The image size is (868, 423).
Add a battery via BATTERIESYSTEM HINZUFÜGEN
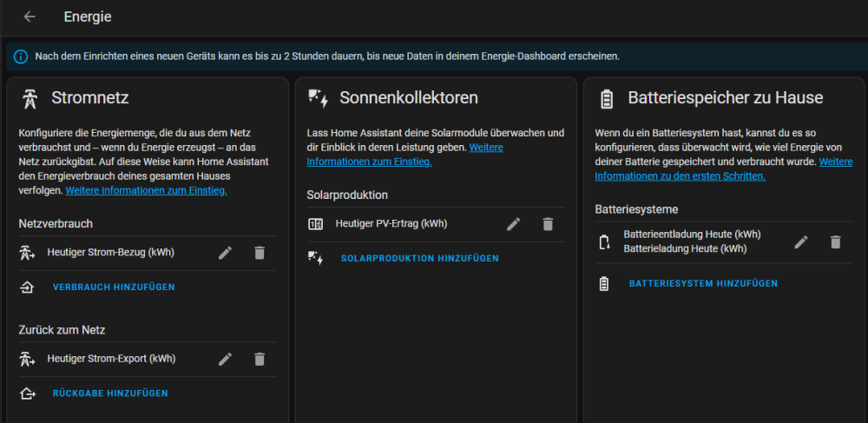point(703,283)
